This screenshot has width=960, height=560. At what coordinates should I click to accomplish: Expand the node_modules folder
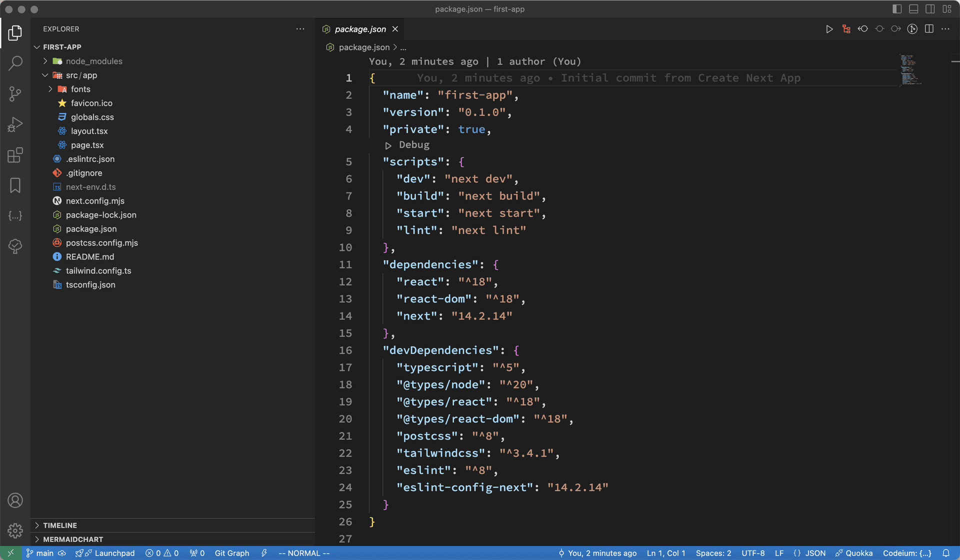pos(173,61)
